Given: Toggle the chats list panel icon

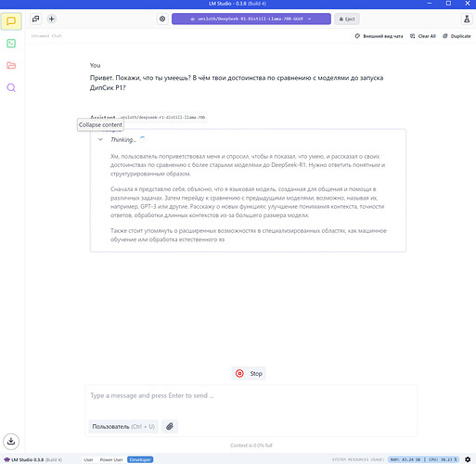Looking at the screenshot, I should coord(36,19).
